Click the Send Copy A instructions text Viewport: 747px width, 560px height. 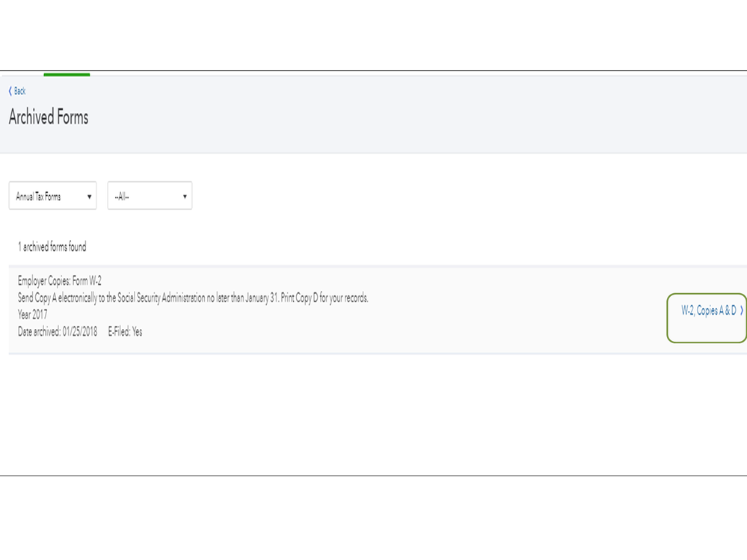coord(193,298)
